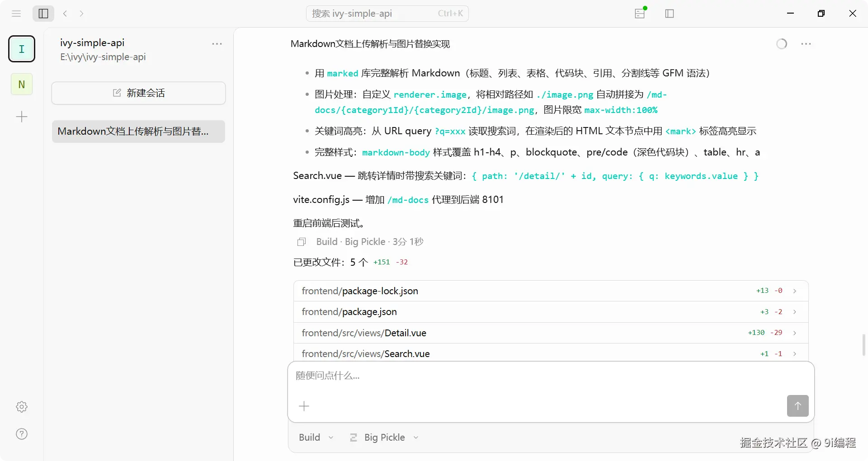Click the 'Build · Big Pickle · 3分 1秒' text
868x461 pixels.
coord(370,242)
